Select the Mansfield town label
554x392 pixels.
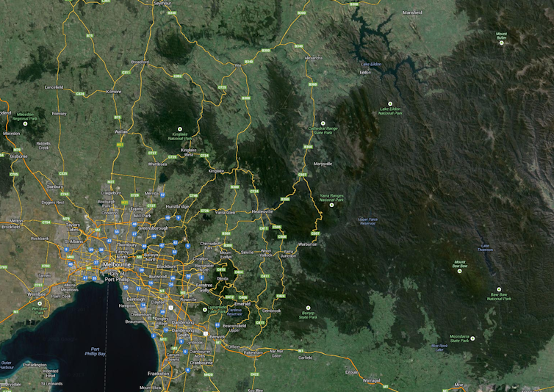[x=412, y=12]
